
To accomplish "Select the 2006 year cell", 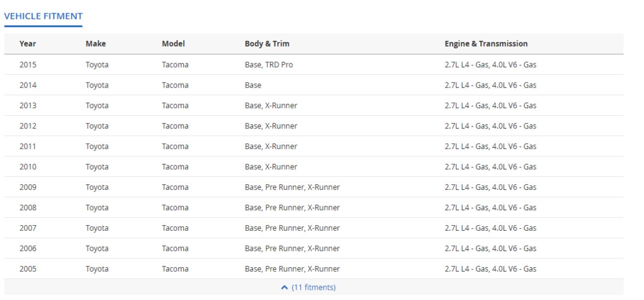I will pyautogui.click(x=28, y=248).
